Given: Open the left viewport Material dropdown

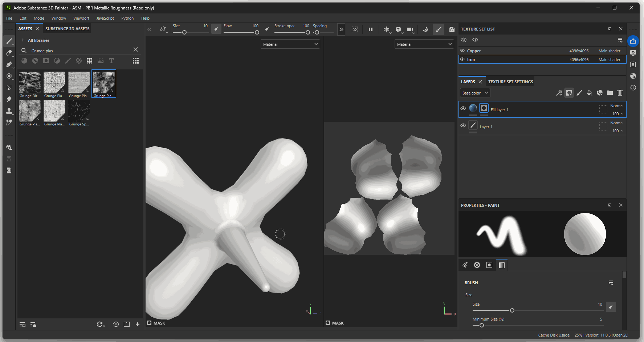Looking at the screenshot, I should click(x=290, y=44).
